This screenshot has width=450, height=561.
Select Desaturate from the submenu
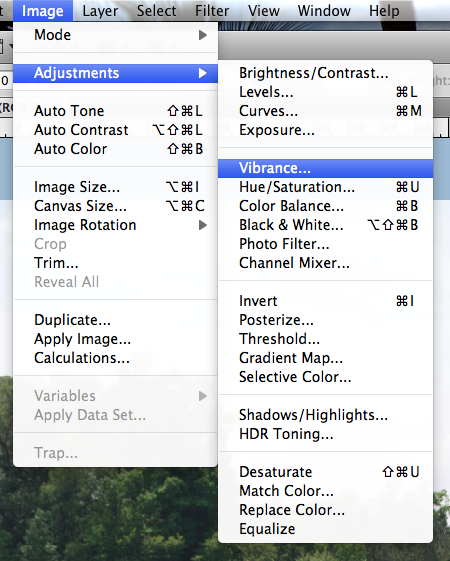(x=325, y=472)
